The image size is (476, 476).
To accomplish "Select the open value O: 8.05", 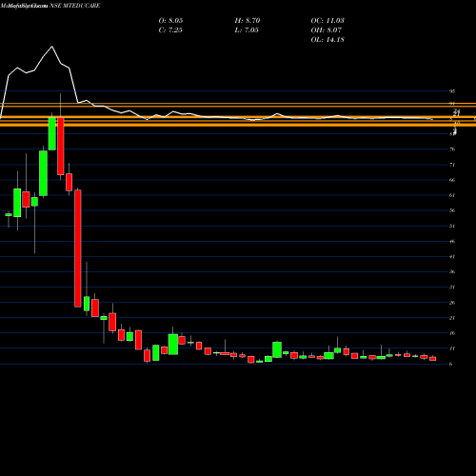I will coord(170,21).
